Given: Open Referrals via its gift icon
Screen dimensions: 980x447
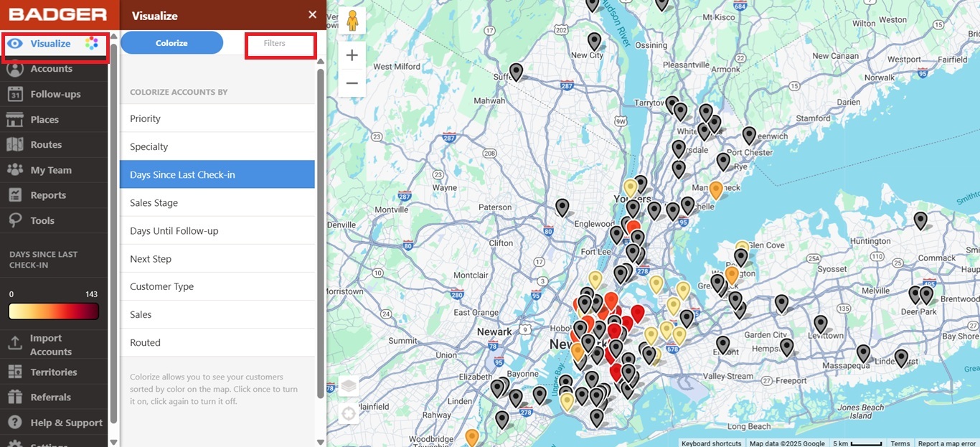Looking at the screenshot, I should 15,397.
